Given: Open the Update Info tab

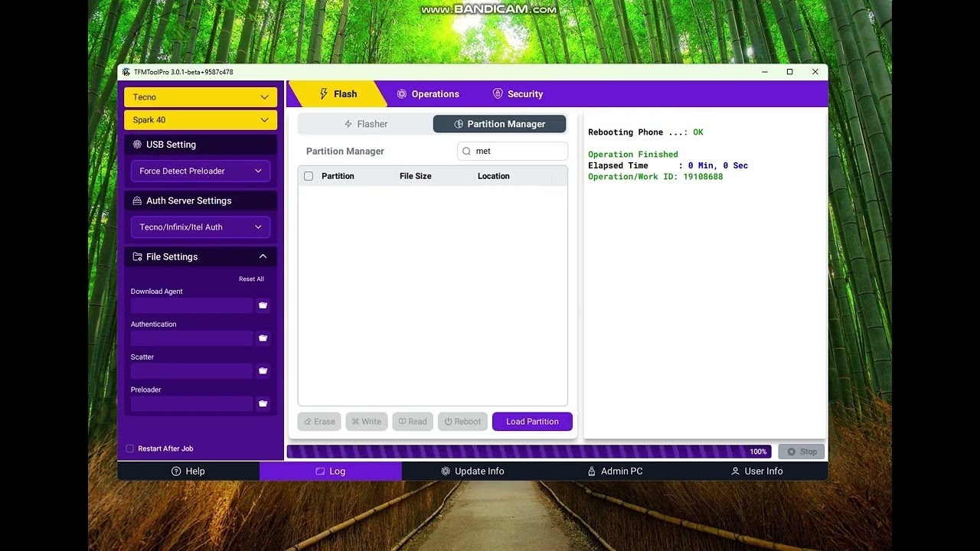Looking at the screenshot, I should [472, 471].
